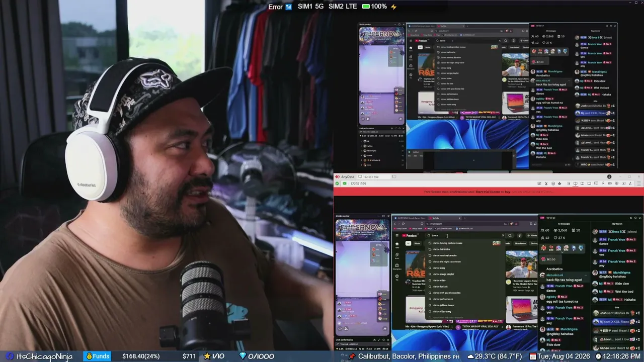This screenshot has height=362, width=644.
Task: Click 'Acrobatics' text in AnyDesk window chat
Action: [554, 269]
